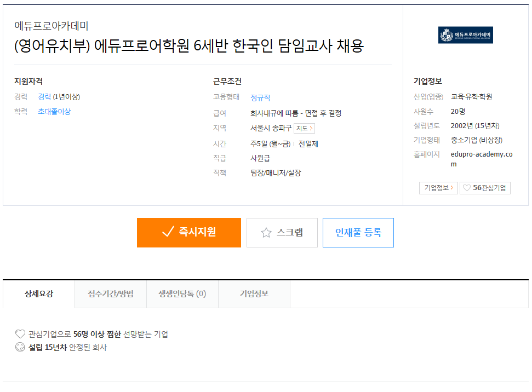Viewport: 532px width, 392px height.
Task: Click the 지원자격 section heading
Action: point(28,82)
